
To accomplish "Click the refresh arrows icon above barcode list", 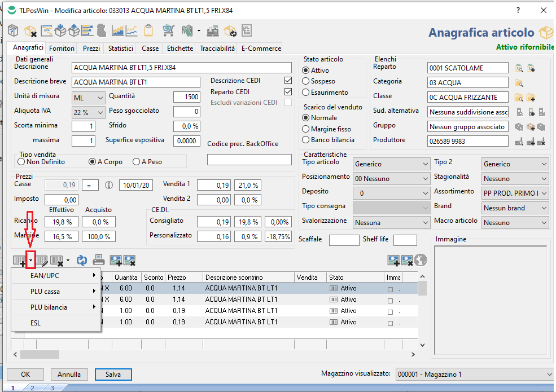I will click(x=82, y=261).
